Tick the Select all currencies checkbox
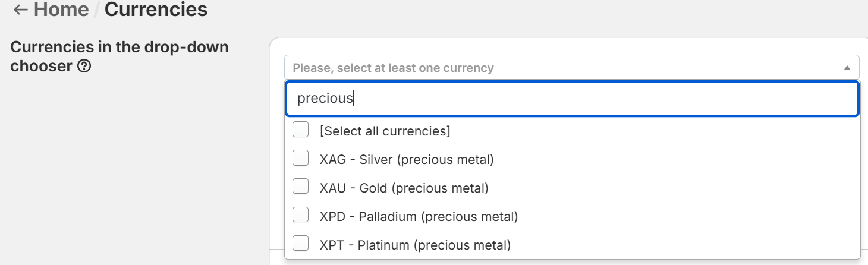 point(301,130)
